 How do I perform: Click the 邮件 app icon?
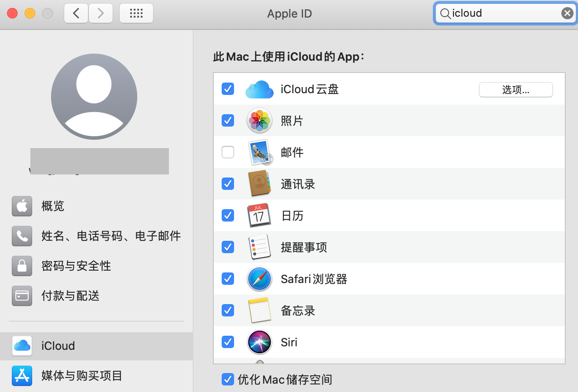[259, 152]
